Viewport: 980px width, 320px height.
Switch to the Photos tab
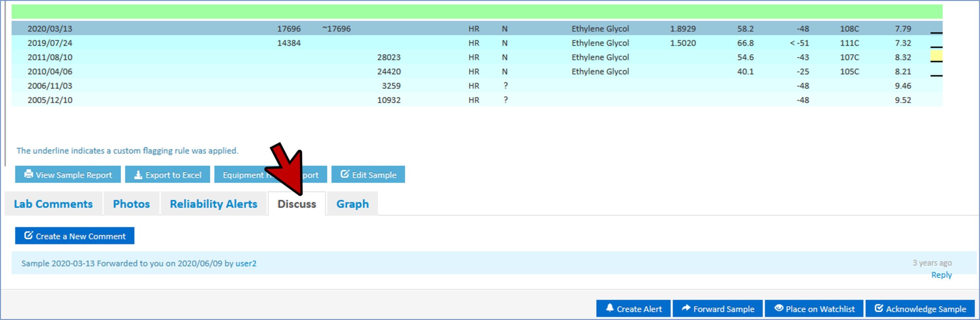click(131, 204)
